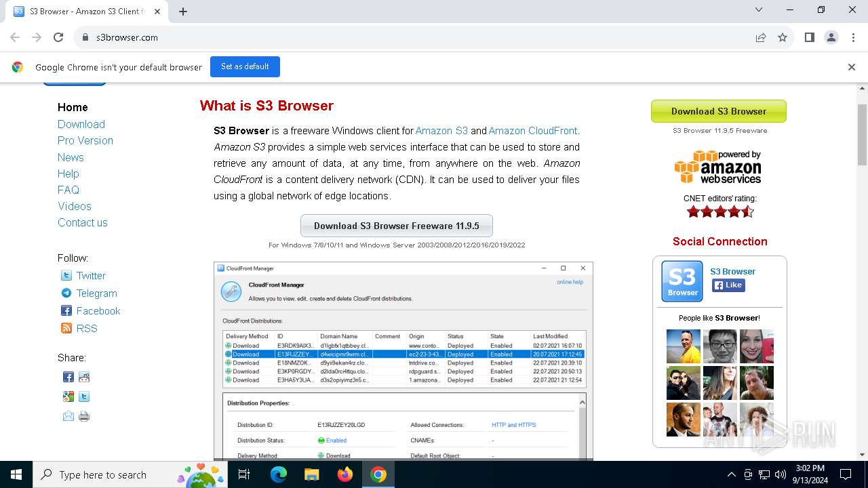
Task: Click the scrollbar down arrow
Action: click(x=862, y=455)
